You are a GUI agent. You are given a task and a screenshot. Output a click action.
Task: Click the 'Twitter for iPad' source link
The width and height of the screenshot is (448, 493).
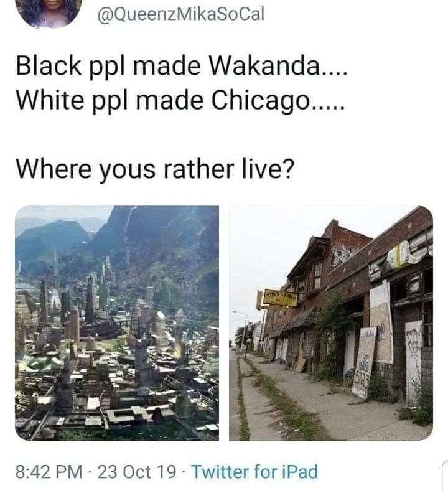click(254, 472)
